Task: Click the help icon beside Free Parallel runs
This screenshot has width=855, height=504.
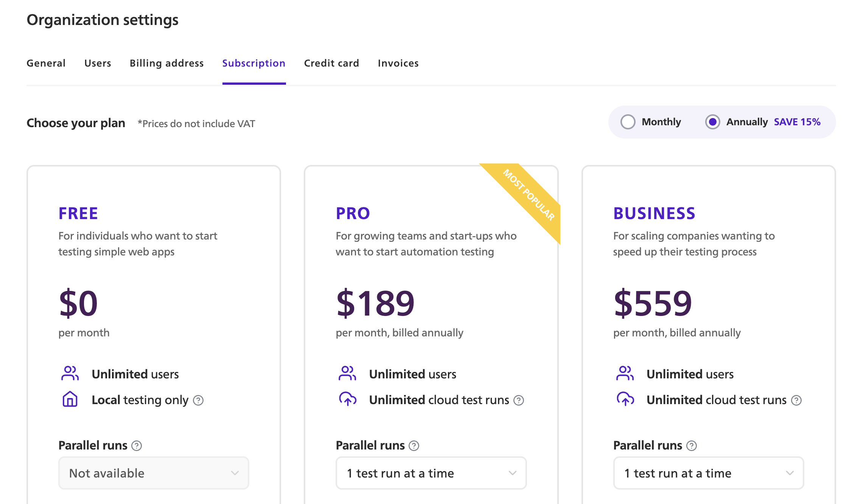Action: (x=136, y=446)
